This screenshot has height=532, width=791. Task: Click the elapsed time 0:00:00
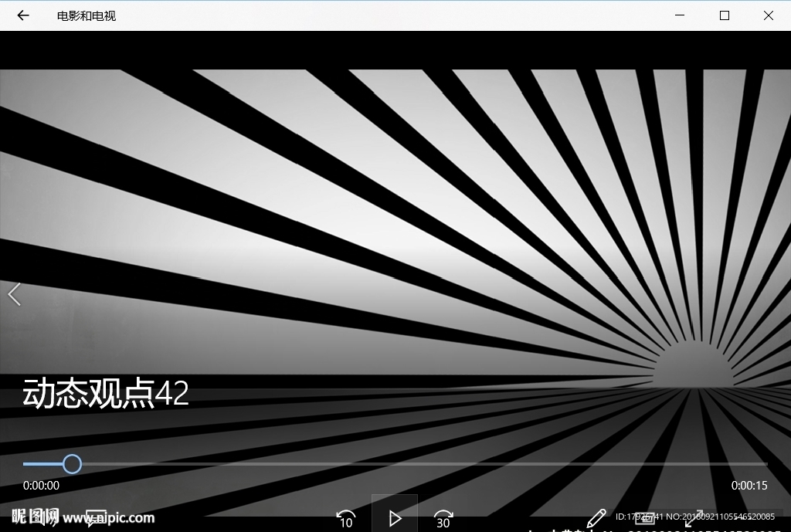(42, 486)
